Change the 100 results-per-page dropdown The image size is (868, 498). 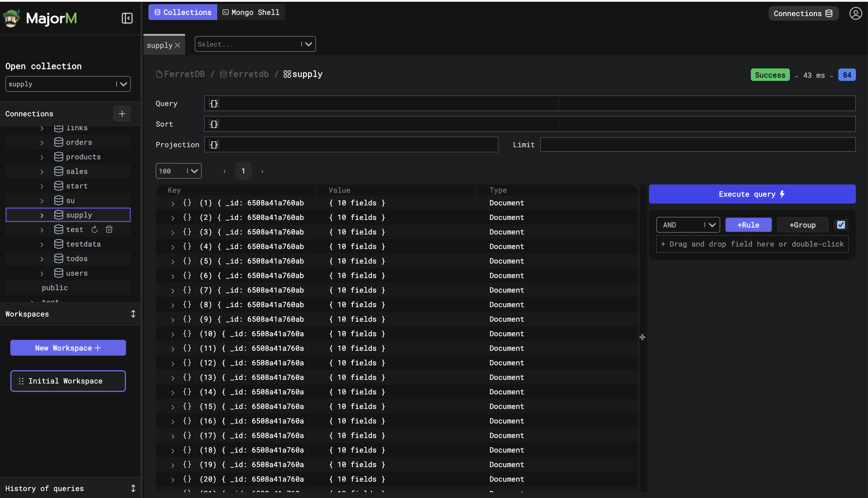click(178, 171)
